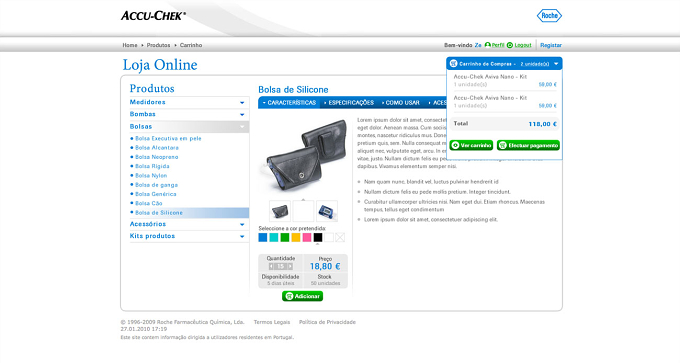The image size is (680, 363).
Task: Click the Logout power icon
Action: click(x=510, y=45)
